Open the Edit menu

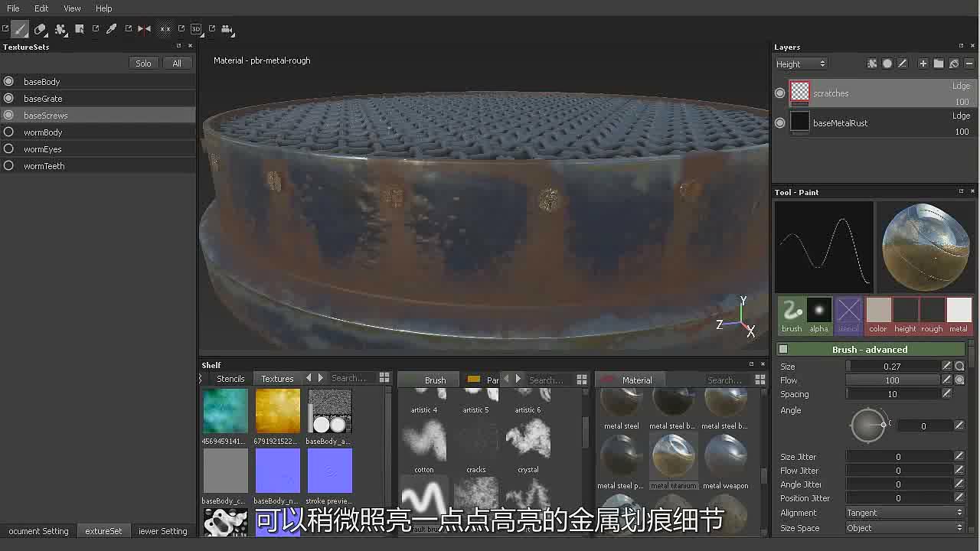point(41,8)
